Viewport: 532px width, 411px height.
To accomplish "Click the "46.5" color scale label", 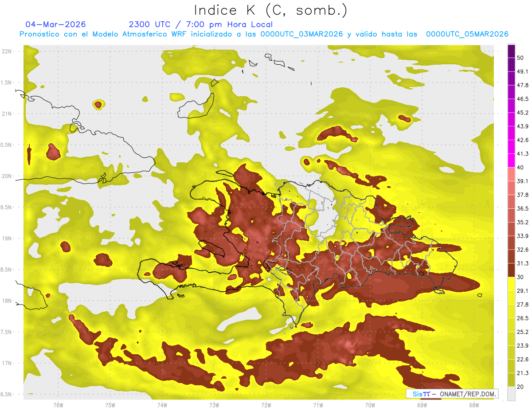I will tap(523, 99).
